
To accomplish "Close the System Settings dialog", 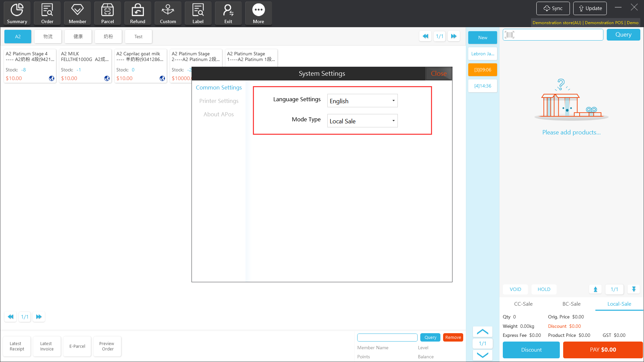I will tap(438, 74).
